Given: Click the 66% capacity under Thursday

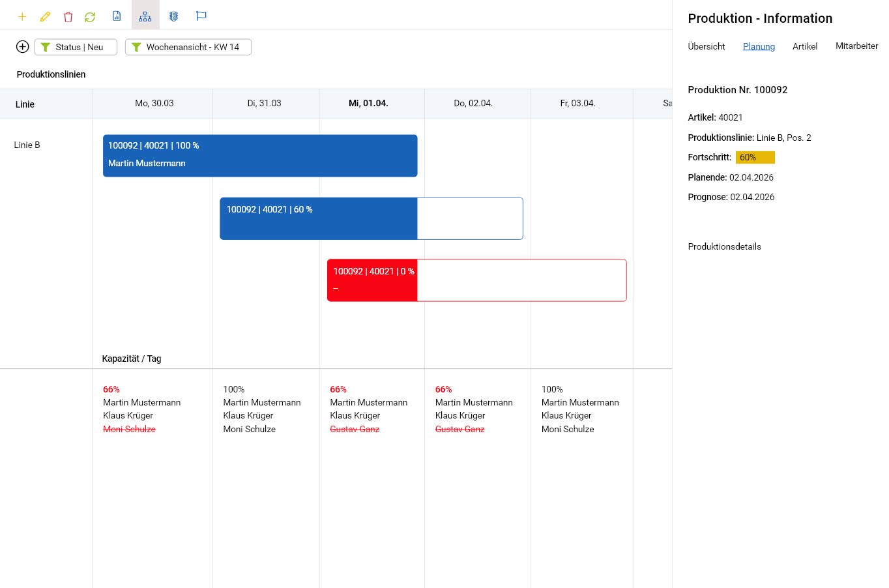Looking at the screenshot, I should pos(444,389).
